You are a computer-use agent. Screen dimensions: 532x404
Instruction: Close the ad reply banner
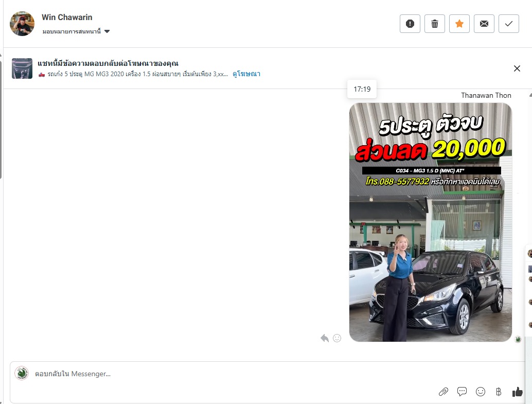517,68
